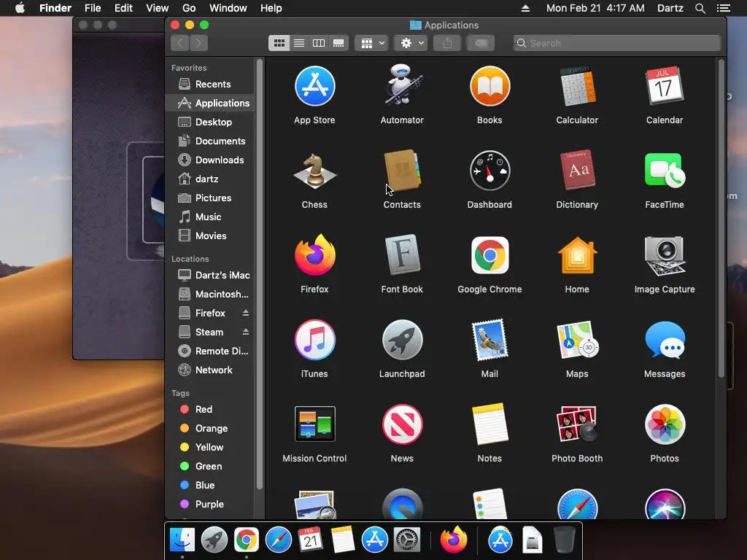
Task: Open the Action gear dropdown menu
Action: [x=411, y=43]
